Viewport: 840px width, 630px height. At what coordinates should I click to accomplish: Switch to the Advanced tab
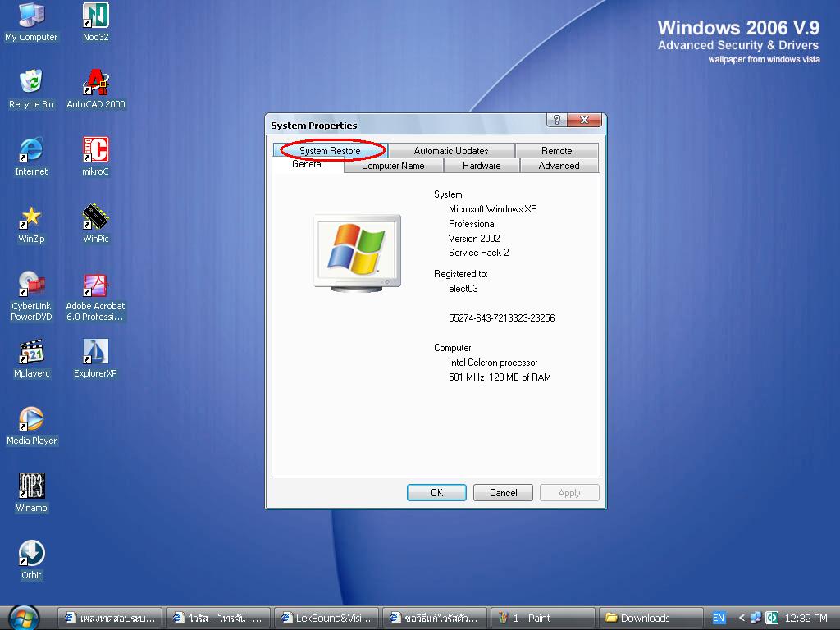(x=559, y=166)
